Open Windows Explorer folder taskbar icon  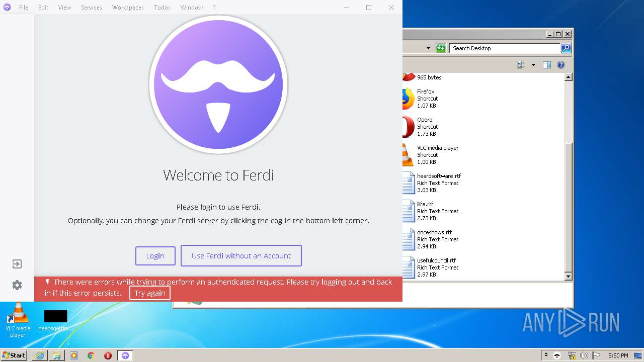pos(57,355)
